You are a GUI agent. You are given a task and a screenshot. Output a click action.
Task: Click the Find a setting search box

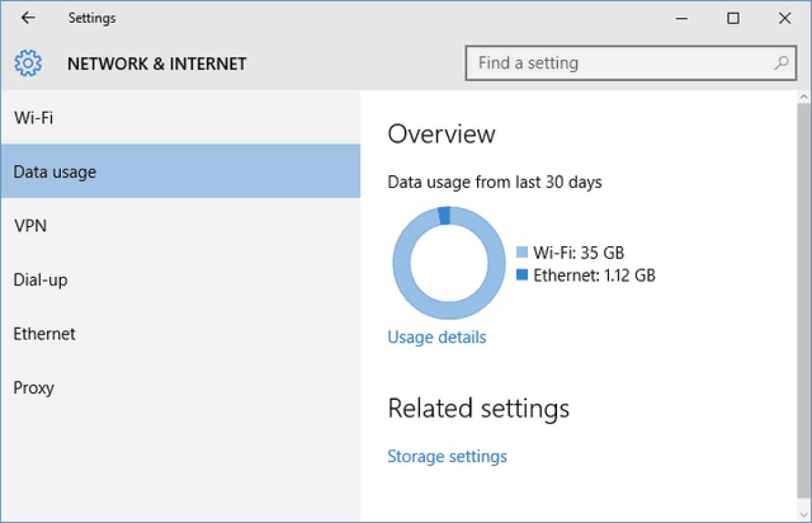tap(609, 62)
